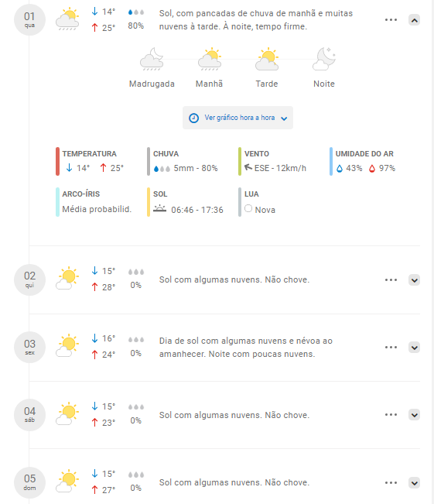
Task: Open the three-dots menu for day 03
Action: coord(391,347)
